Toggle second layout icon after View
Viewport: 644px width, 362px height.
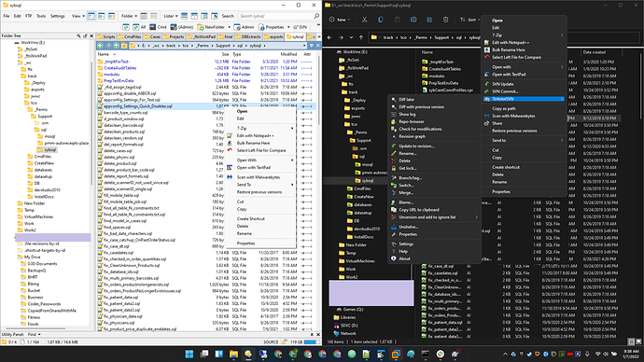[102, 16]
